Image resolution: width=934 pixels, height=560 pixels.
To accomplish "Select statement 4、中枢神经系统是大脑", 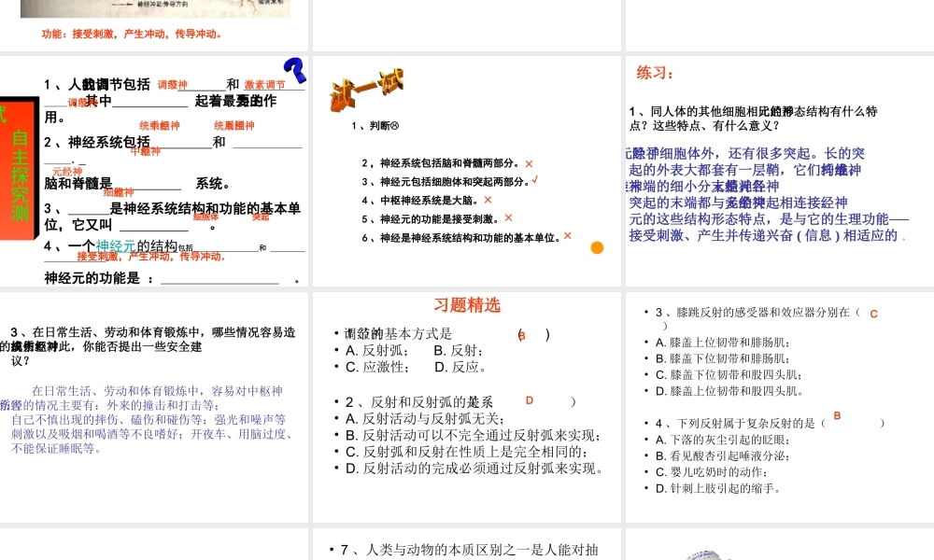I will [x=420, y=201].
